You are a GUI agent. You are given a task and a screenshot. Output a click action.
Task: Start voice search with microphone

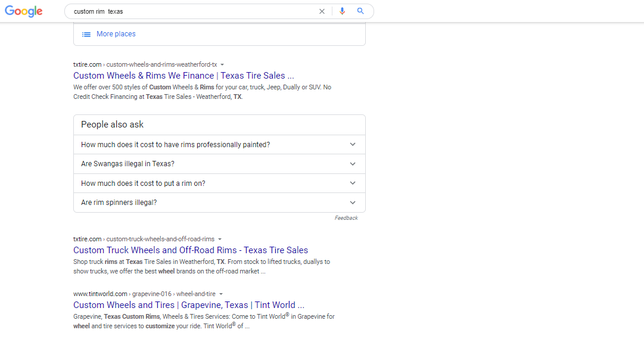tap(342, 11)
